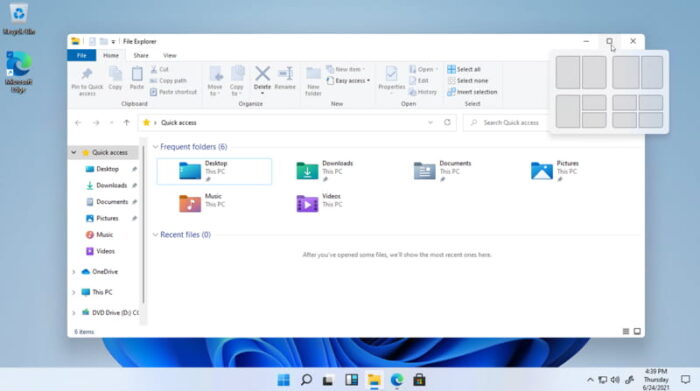
Task: Click the Quick access address bar path
Action: [x=179, y=122]
